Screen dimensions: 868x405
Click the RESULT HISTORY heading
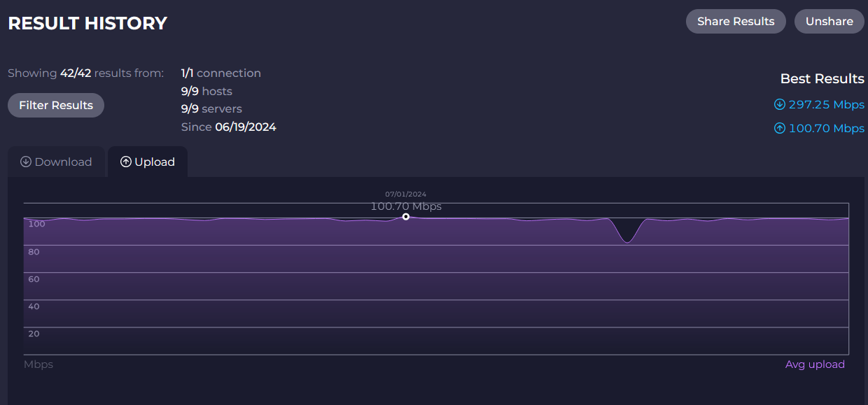(x=87, y=23)
